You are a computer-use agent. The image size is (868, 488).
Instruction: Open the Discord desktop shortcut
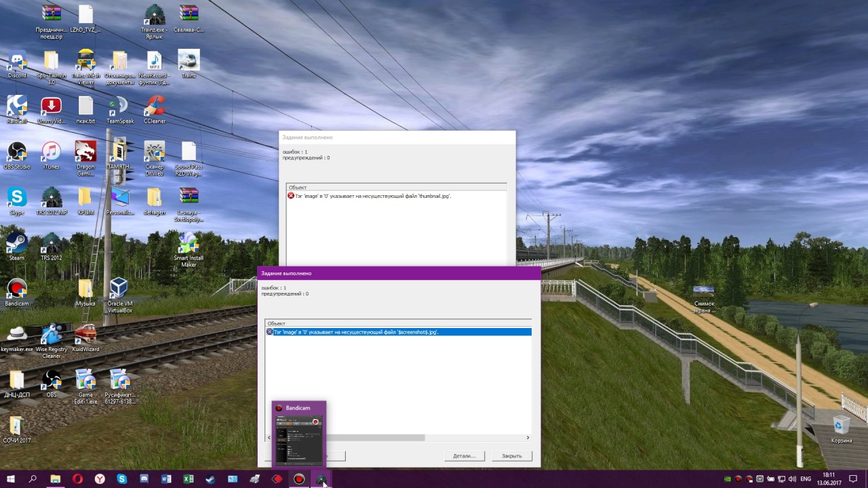17,64
